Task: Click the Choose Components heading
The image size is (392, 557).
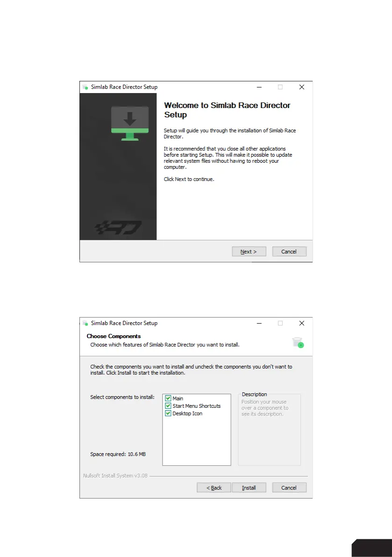Action: tap(114, 336)
